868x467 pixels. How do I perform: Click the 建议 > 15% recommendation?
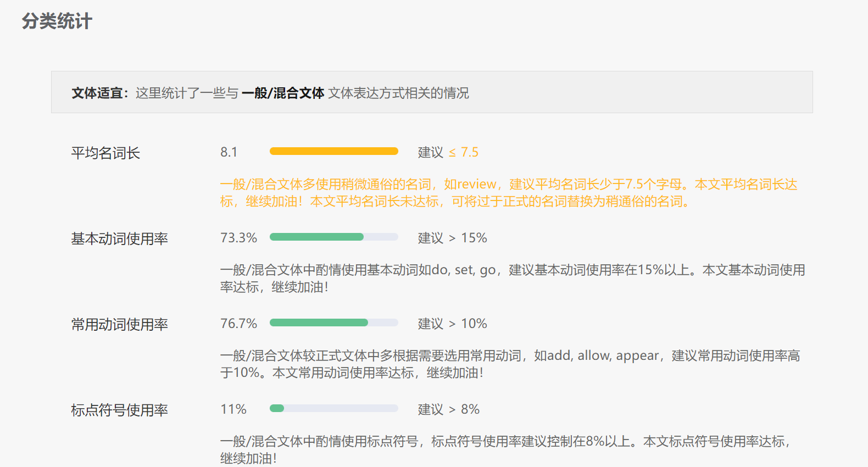point(452,238)
